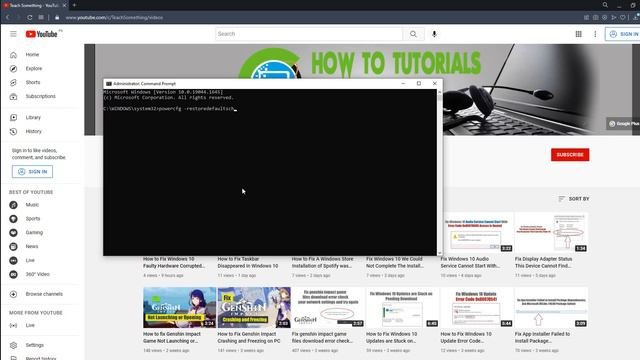Open title Fix Display Adapter Status
This screenshot has width=640, height=360.
tap(544, 262)
